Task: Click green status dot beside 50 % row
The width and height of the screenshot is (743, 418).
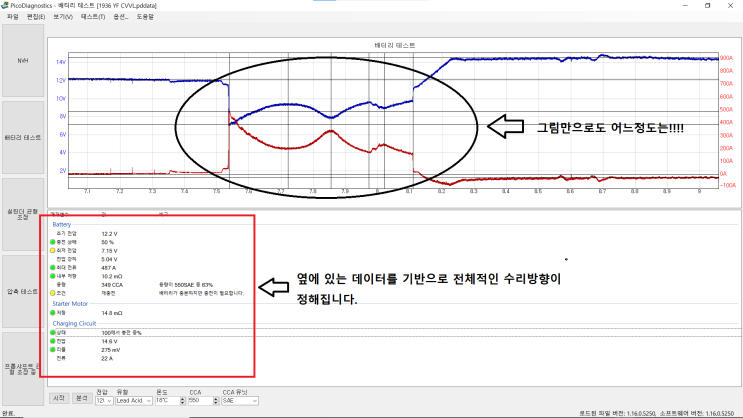Action: [53, 242]
